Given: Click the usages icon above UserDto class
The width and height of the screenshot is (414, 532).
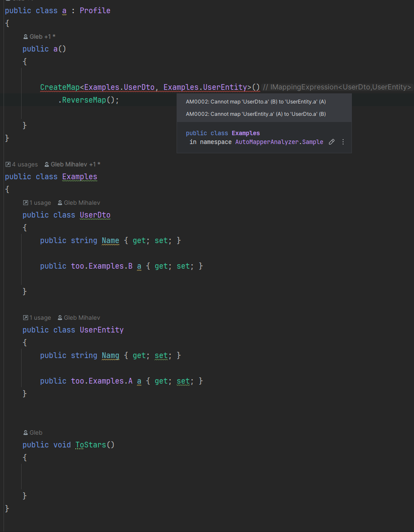Looking at the screenshot, I should pos(25,203).
